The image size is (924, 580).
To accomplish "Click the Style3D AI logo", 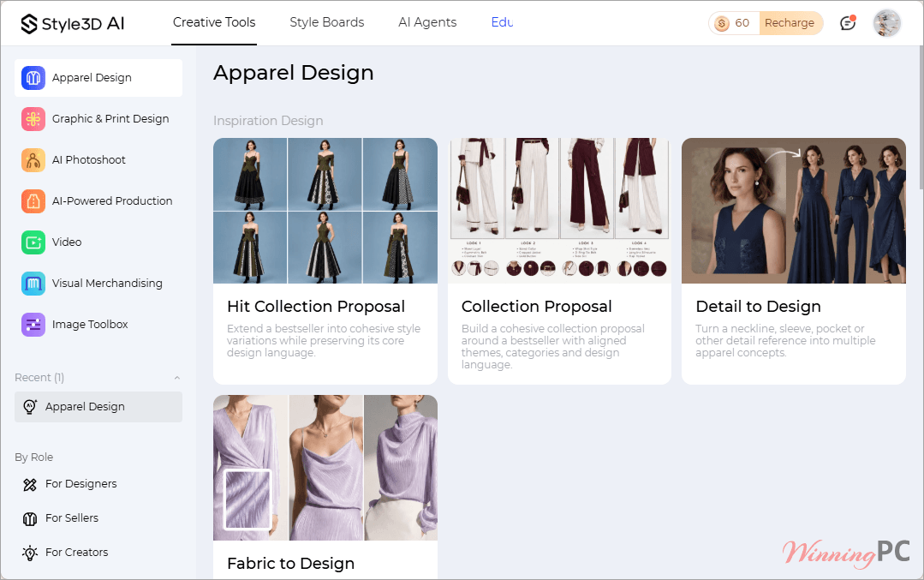I will coord(73,24).
